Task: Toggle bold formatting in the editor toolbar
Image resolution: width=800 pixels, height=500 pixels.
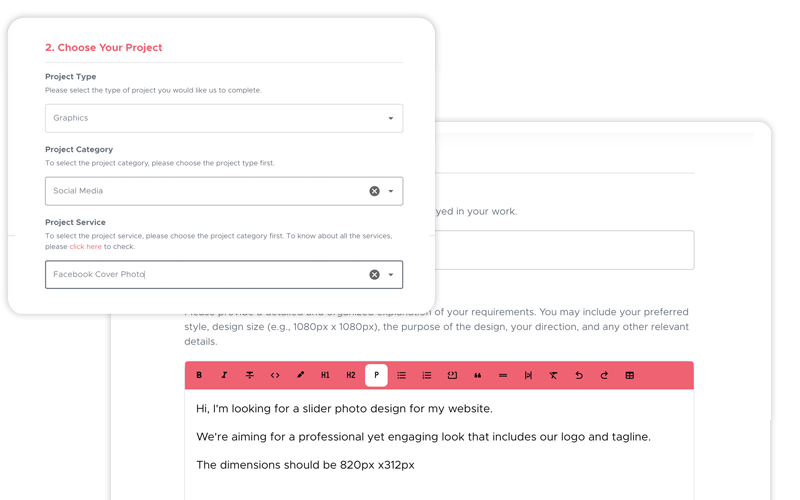Action: (x=199, y=375)
